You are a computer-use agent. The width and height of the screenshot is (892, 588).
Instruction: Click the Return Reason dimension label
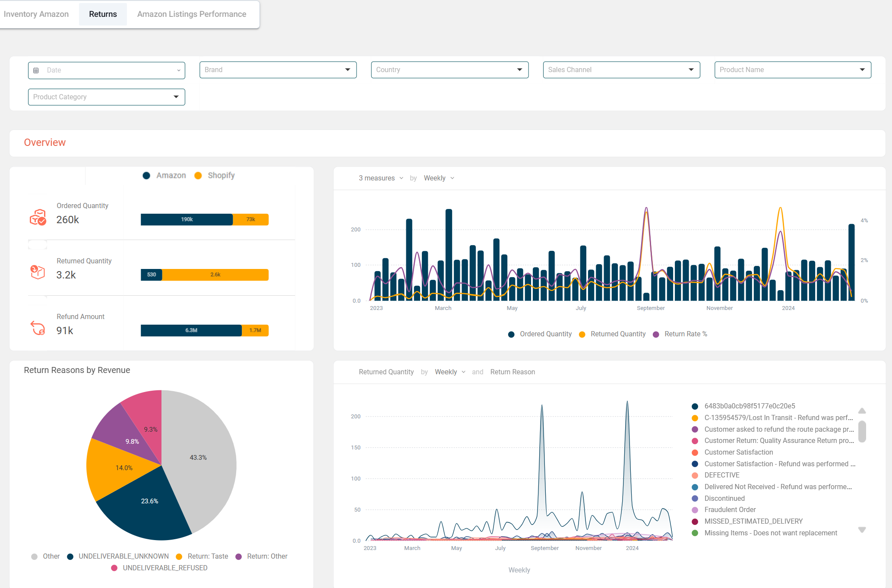pos(512,372)
